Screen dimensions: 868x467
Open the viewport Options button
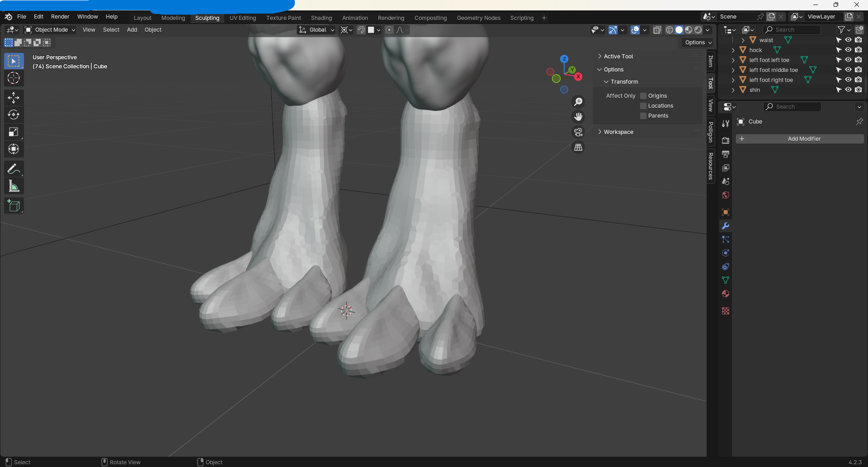[698, 43]
